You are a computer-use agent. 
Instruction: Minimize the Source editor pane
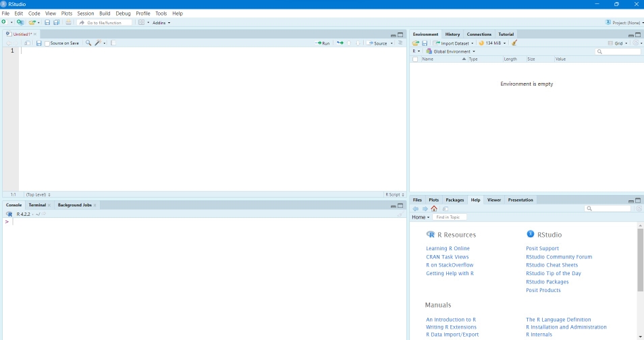[393, 35]
